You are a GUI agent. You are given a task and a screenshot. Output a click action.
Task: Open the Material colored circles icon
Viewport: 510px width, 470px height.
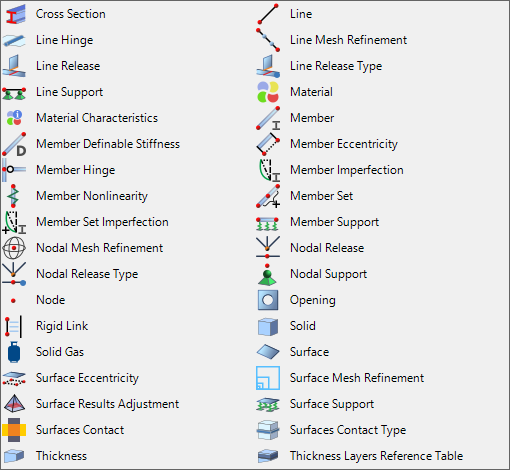click(x=268, y=92)
